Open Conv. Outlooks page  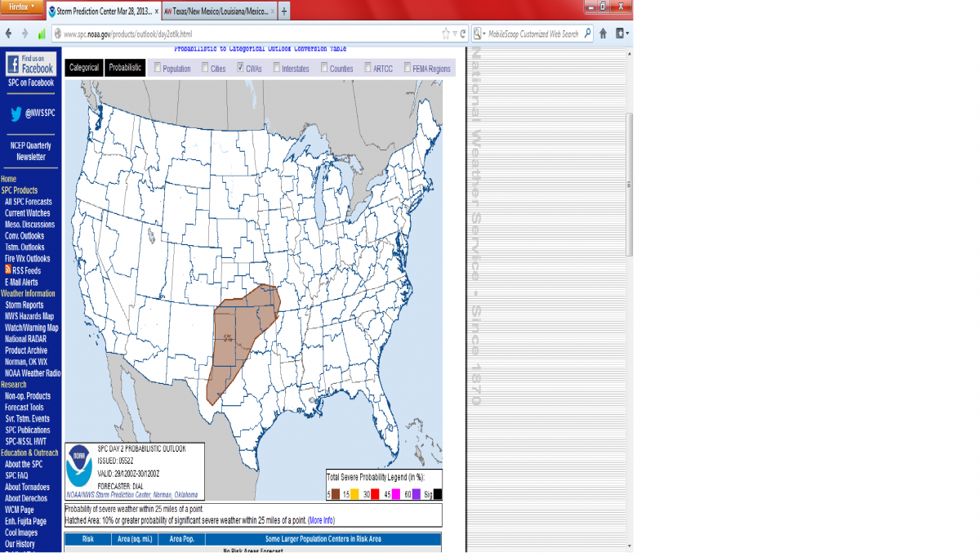tap(24, 236)
